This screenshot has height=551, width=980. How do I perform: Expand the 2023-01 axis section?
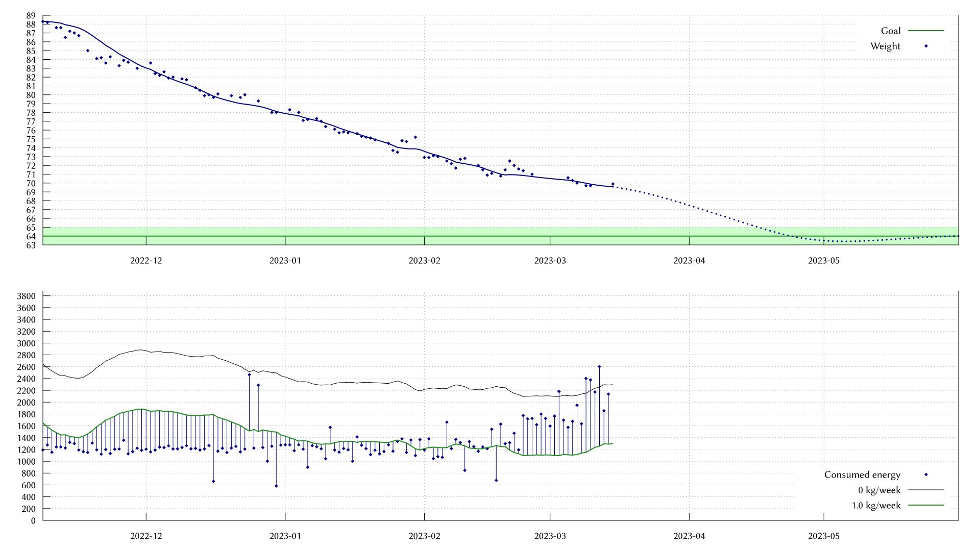coord(284,261)
